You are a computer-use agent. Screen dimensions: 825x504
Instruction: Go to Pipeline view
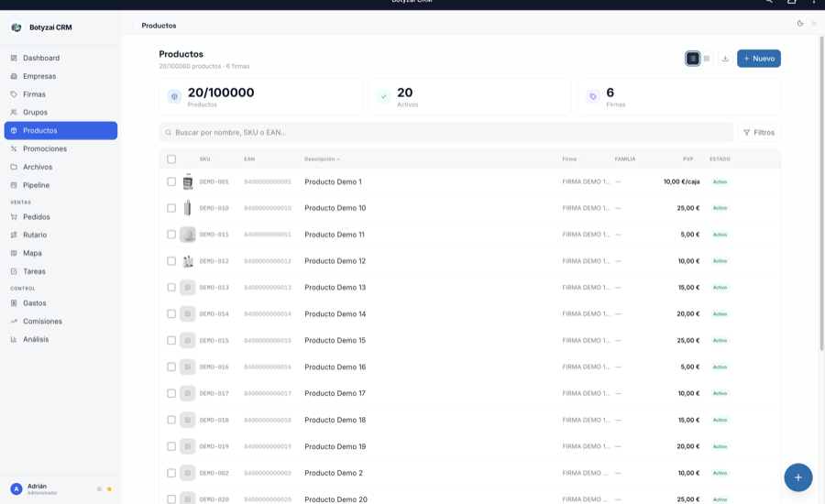pyautogui.click(x=60, y=185)
